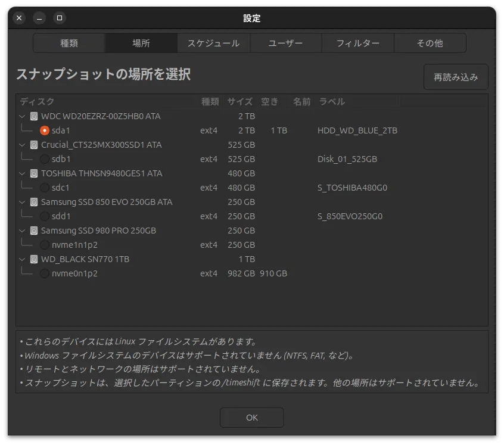The width and height of the screenshot is (504, 445).
Task: Close the 設定 window
Action: point(19,18)
